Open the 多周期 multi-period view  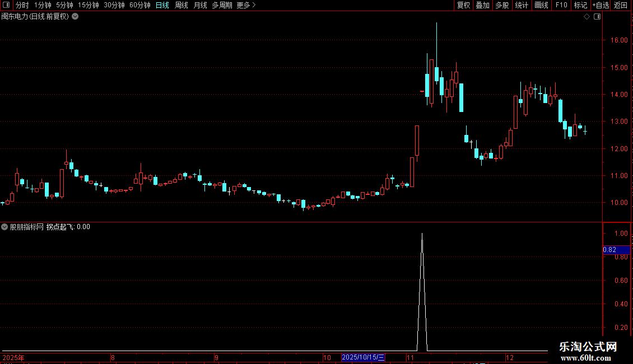click(222, 5)
